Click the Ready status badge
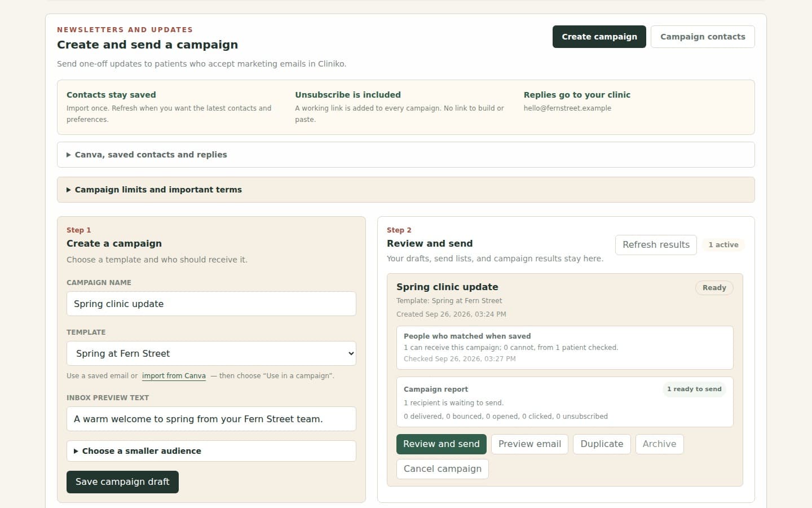 [x=714, y=288]
